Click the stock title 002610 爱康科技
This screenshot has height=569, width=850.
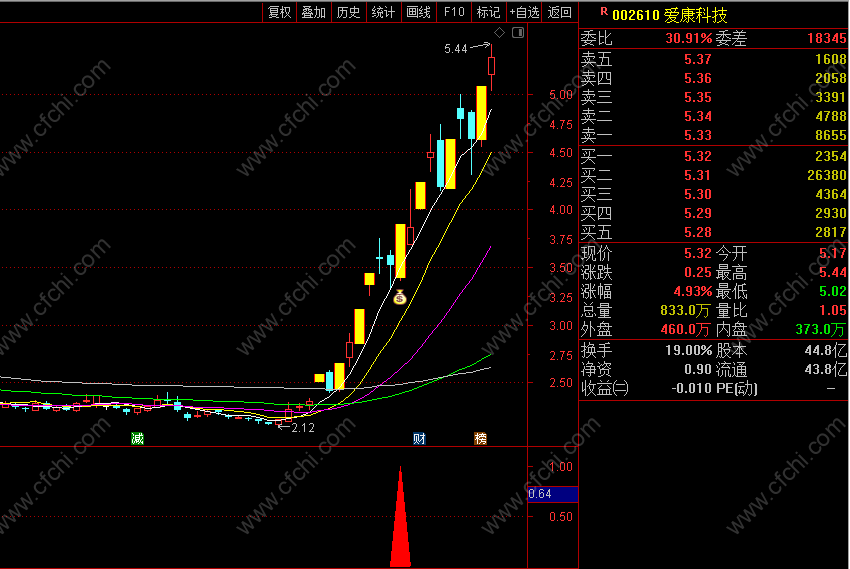[x=670, y=15]
